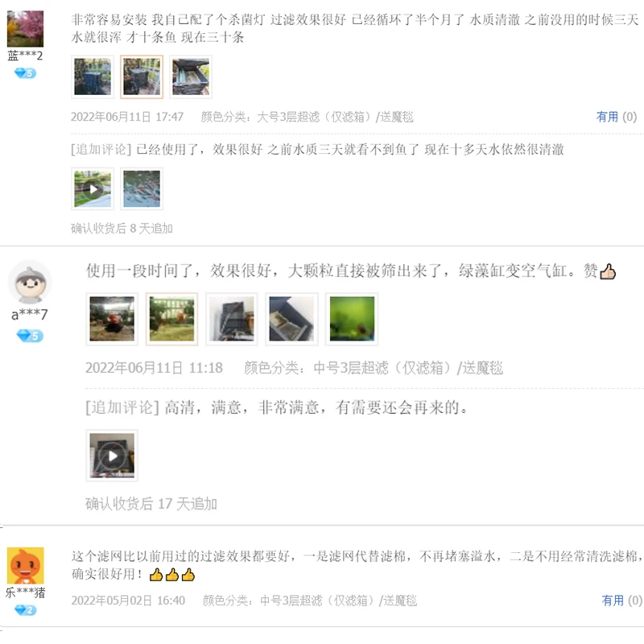Screen dimensions: 644x644
Task: Open a***7's cartoon avatar
Action: 30,283
